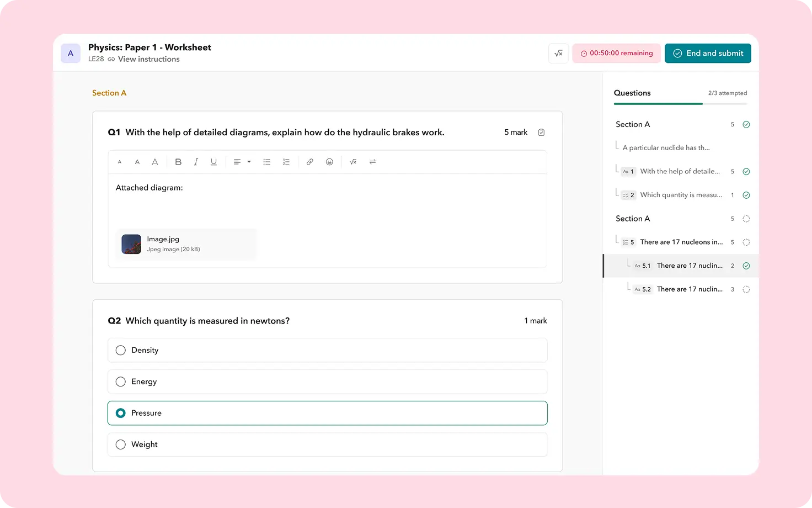Toggle bold formatting in Q1 editor
Viewport: 812px width, 508px height.
pyautogui.click(x=178, y=162)
